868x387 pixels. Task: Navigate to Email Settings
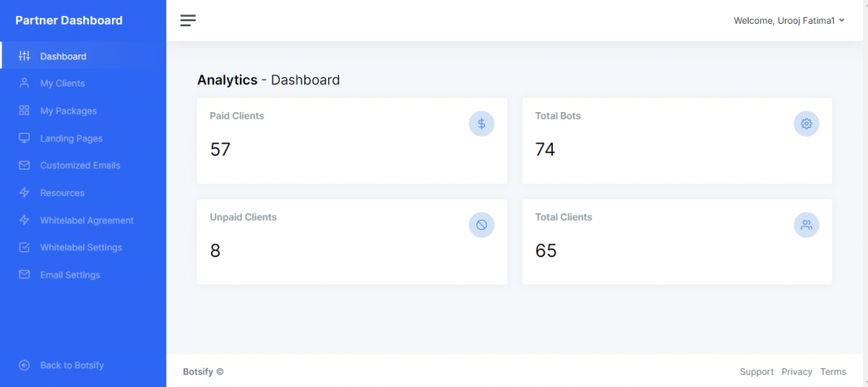click(70, 275)
